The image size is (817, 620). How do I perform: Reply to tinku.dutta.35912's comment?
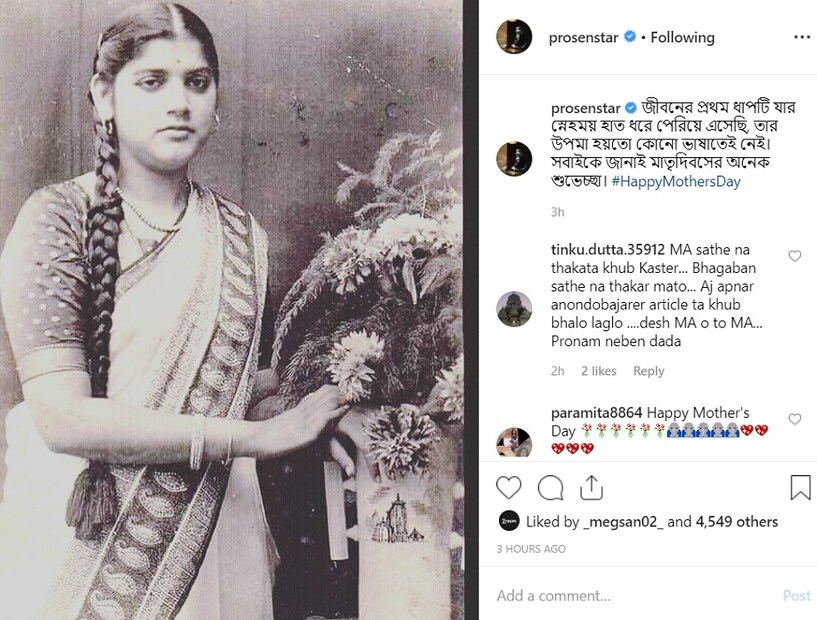pos(649,371)
